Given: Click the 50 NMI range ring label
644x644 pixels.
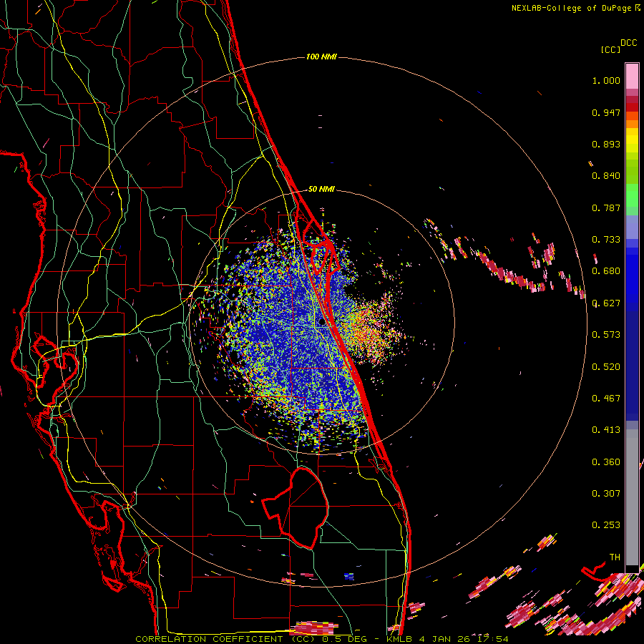Looking at the screenshot, I should click(321, 190).
